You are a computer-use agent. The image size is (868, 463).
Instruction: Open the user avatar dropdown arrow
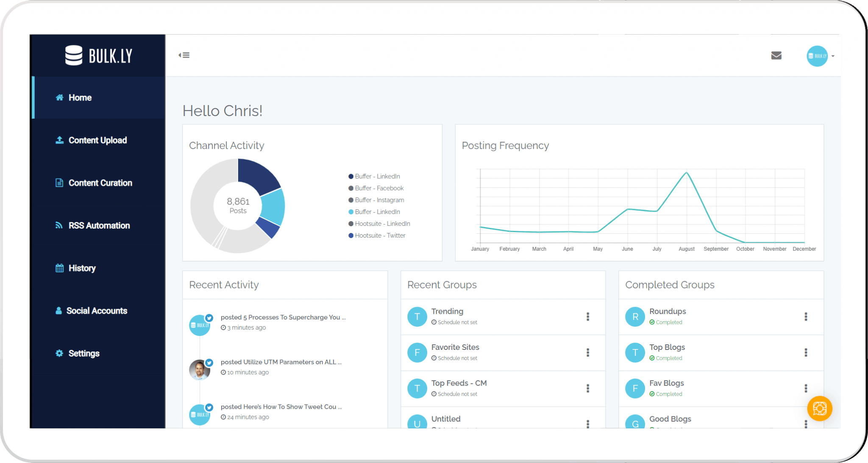click(x=833, y=56)
